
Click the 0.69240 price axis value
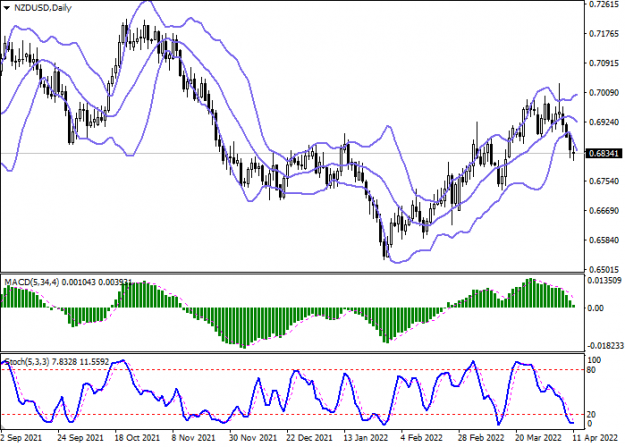click(x=604, y=122)
